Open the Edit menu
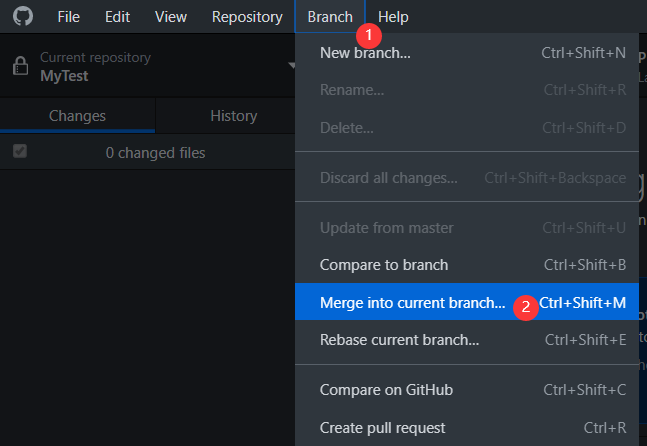 click(117, 17)
